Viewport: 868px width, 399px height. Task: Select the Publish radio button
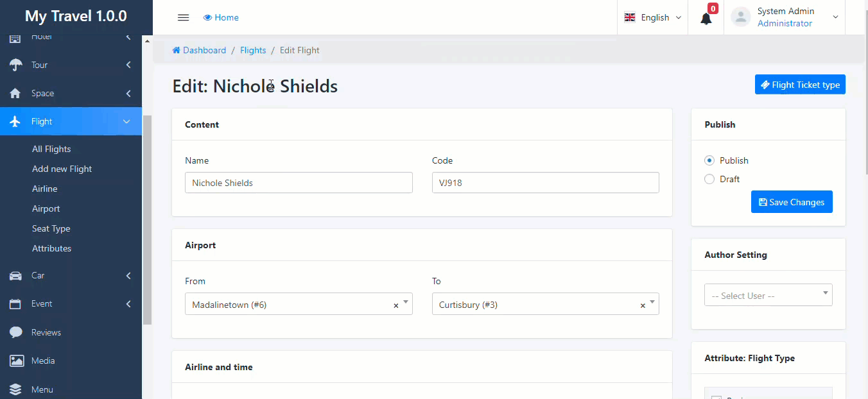click(709, 160)
